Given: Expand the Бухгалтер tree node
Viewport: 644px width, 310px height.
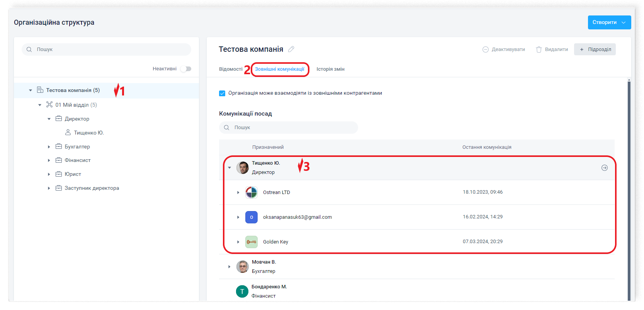Looking at the screenshot, I should pyautogui.click(x=49, y=147).
